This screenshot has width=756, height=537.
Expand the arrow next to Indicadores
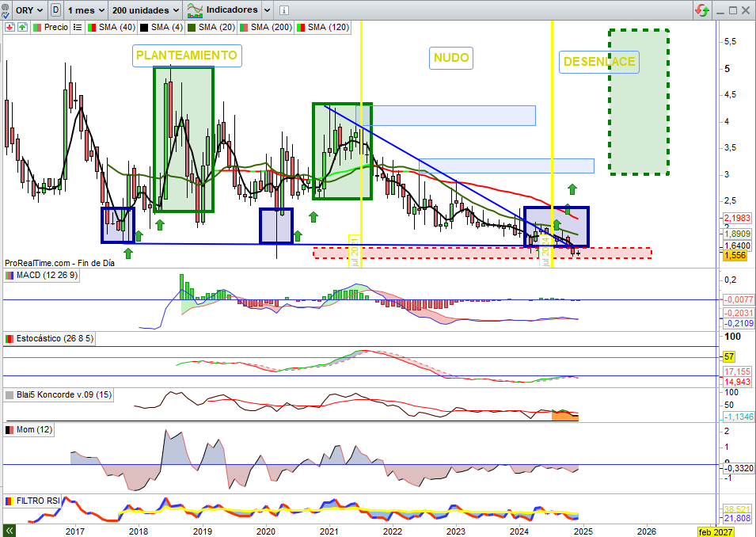(x=268, y=10)
